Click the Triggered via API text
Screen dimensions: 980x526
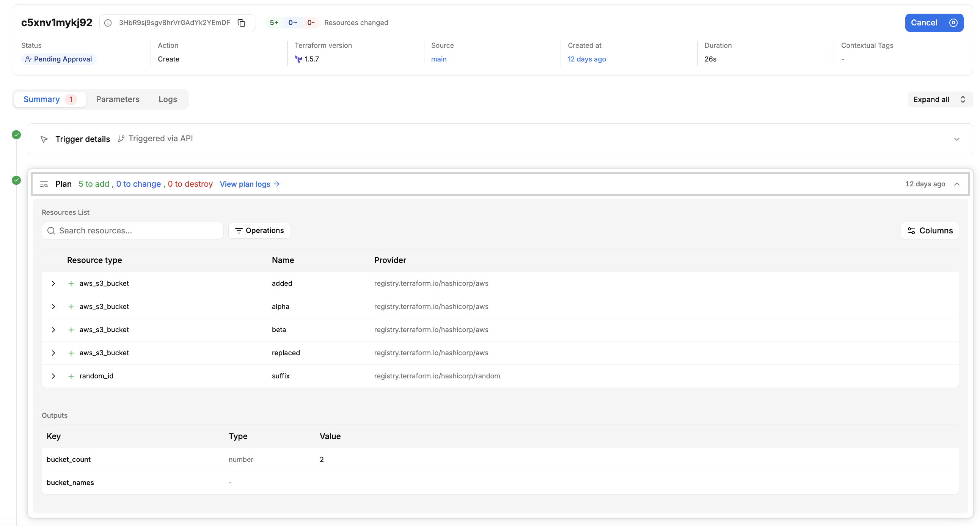(x=160, y=139)
